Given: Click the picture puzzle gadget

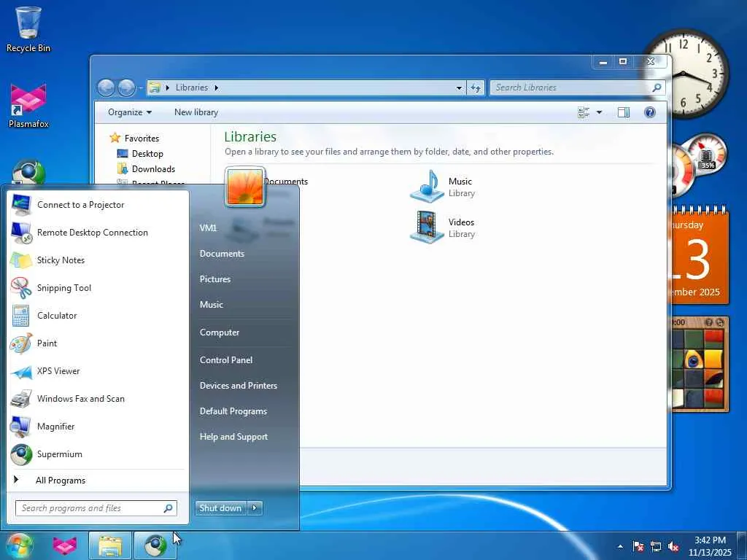Looking at the screenshot, I should click(x=700, y=365).
